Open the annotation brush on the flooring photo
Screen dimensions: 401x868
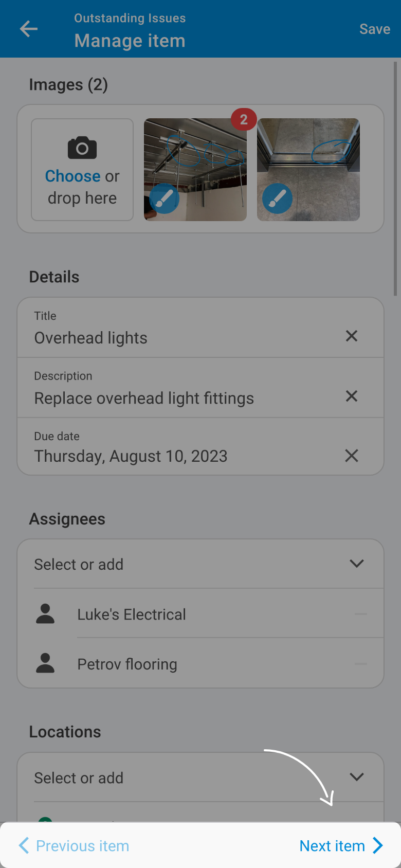point(277,198)
